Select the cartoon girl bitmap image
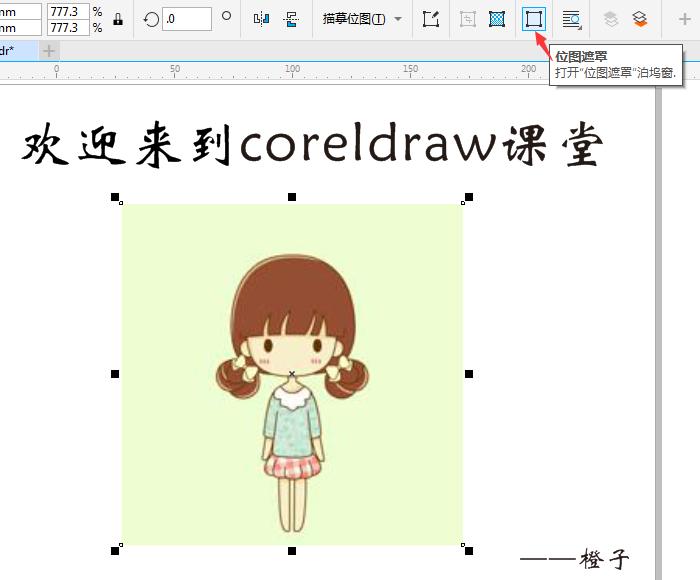The height and width of the screenshot is (580, 700). 292,374
